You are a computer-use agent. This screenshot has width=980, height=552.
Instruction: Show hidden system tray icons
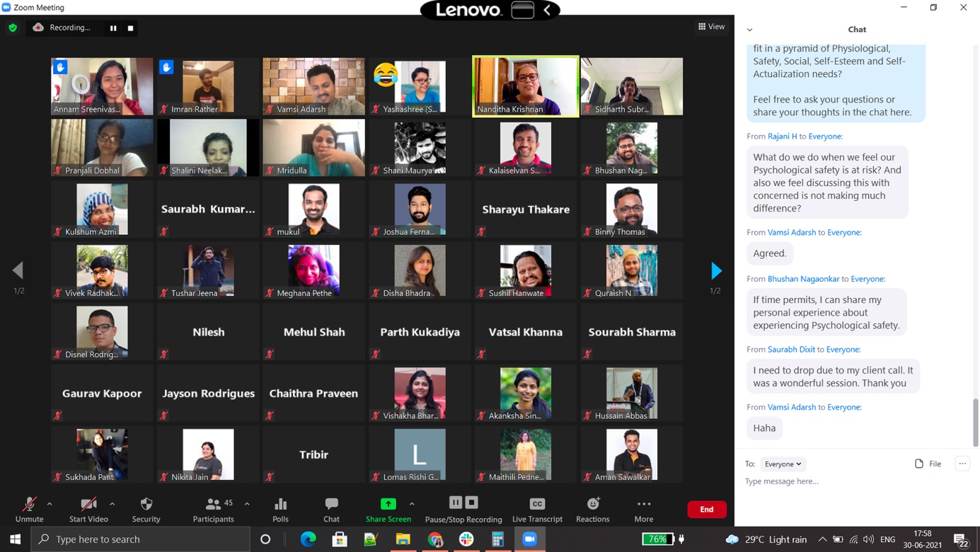822,539
